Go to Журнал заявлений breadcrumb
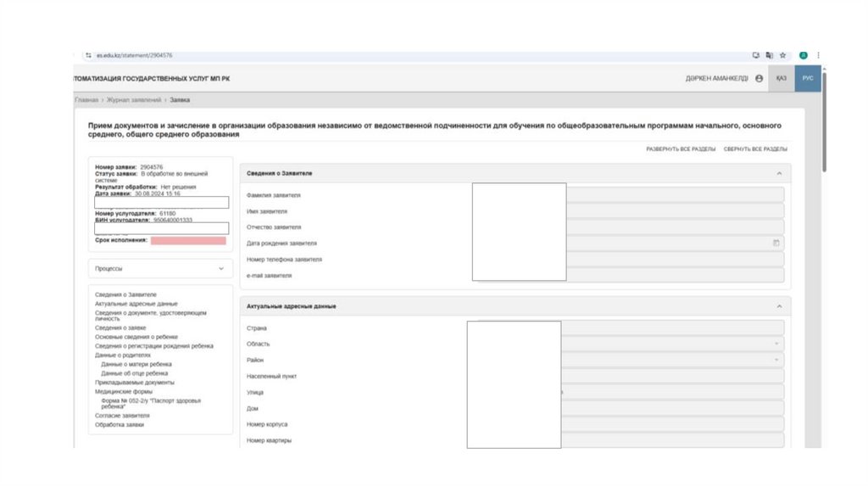The height and width of the screenshot is (487, 868). [x=133, y=100]
